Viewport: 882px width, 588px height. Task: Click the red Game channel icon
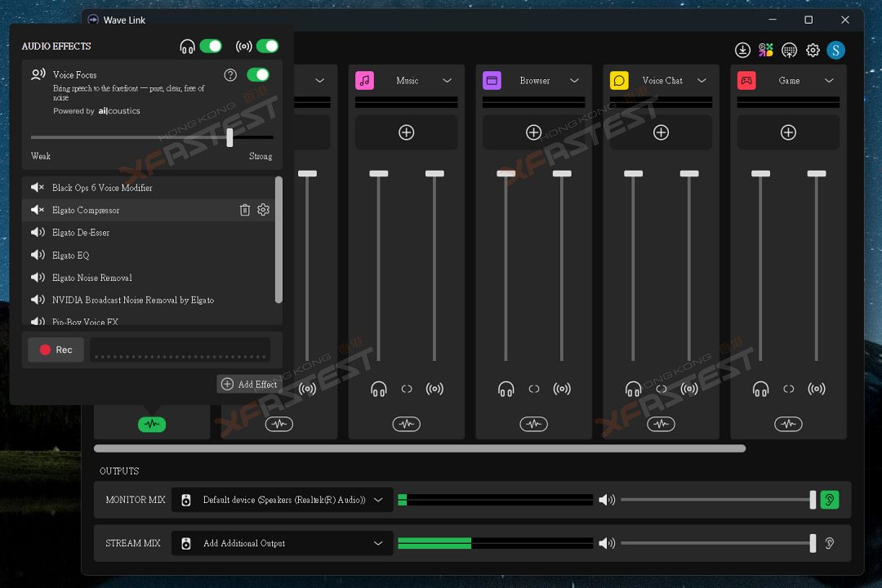pos(746,81)
